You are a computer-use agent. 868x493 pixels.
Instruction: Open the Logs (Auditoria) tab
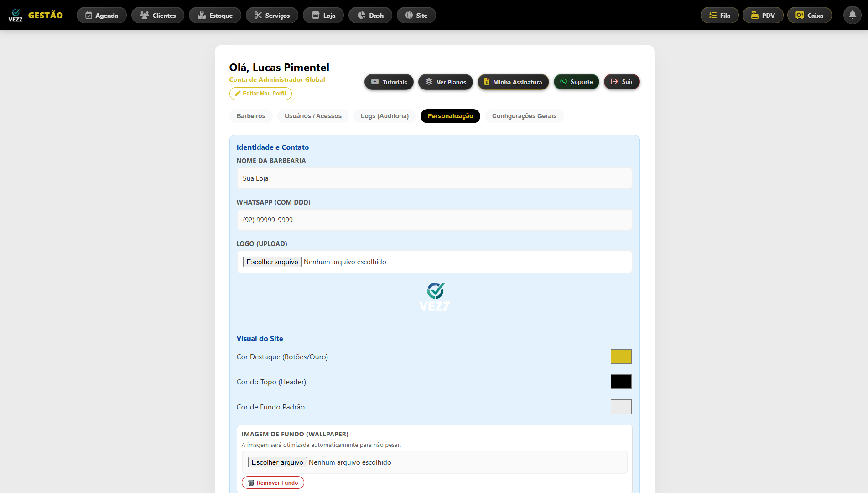tap(385, 116)
